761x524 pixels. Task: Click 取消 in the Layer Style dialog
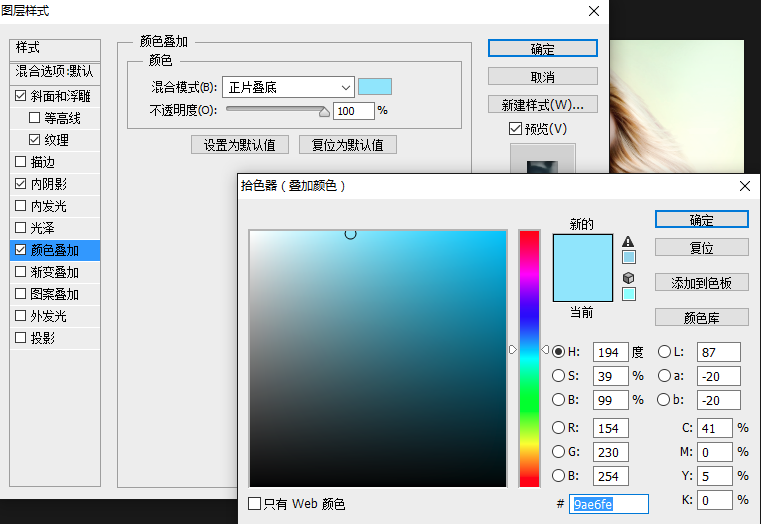coord(543,77)
